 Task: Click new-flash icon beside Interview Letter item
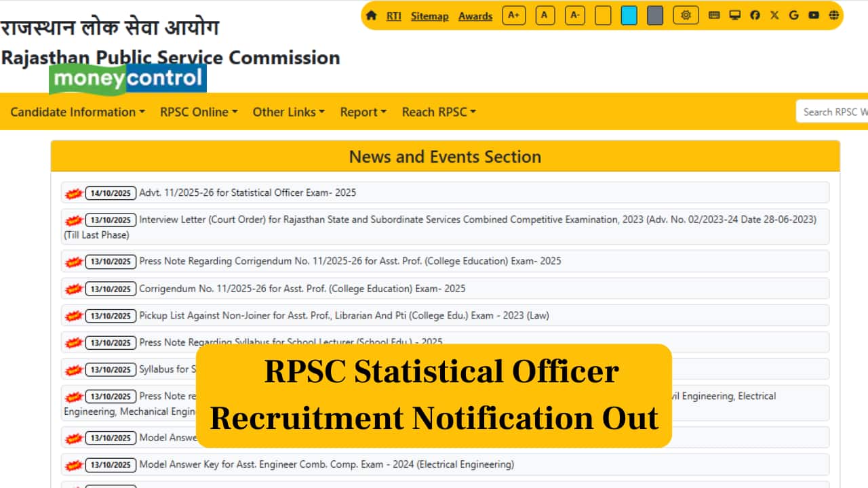[73, 220]
